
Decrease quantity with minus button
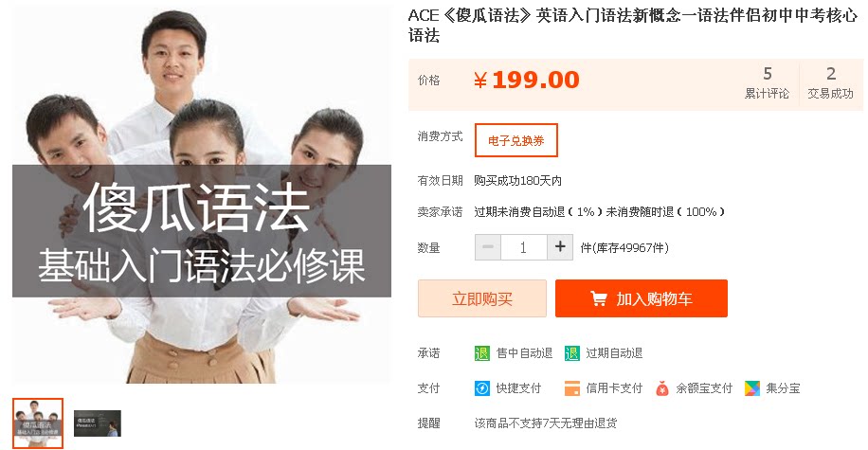click(488, 247)
